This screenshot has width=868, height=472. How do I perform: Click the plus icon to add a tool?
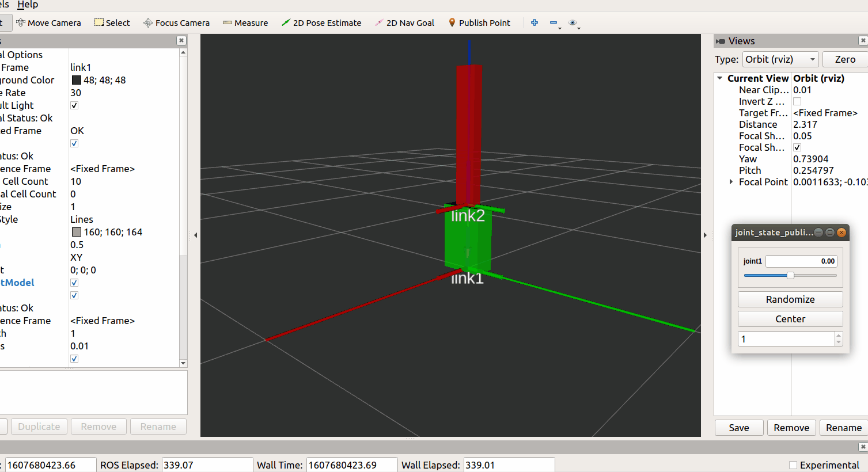pos(534,22)
